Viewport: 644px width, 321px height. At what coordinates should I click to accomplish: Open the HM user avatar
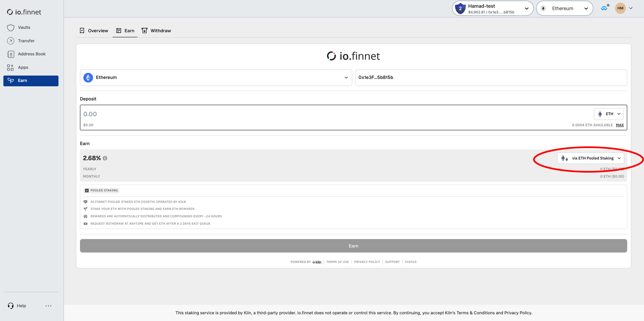pos(620,8)
